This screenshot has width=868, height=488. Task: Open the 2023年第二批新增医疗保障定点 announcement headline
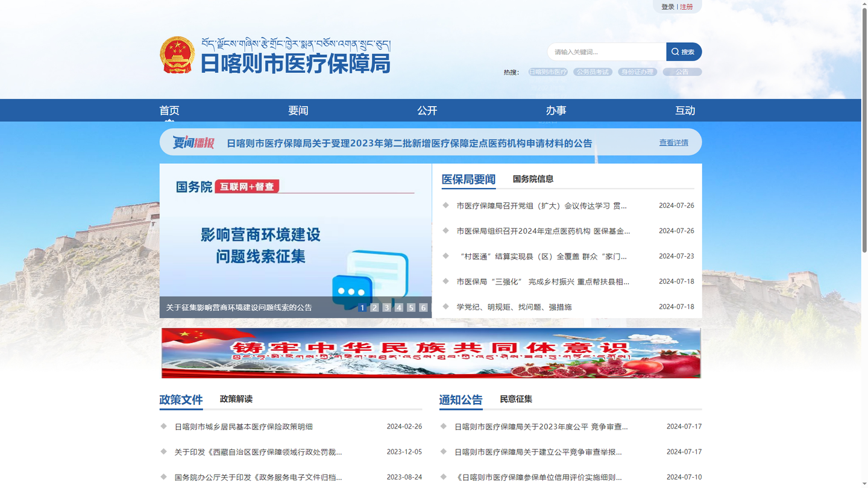point(409,143)
